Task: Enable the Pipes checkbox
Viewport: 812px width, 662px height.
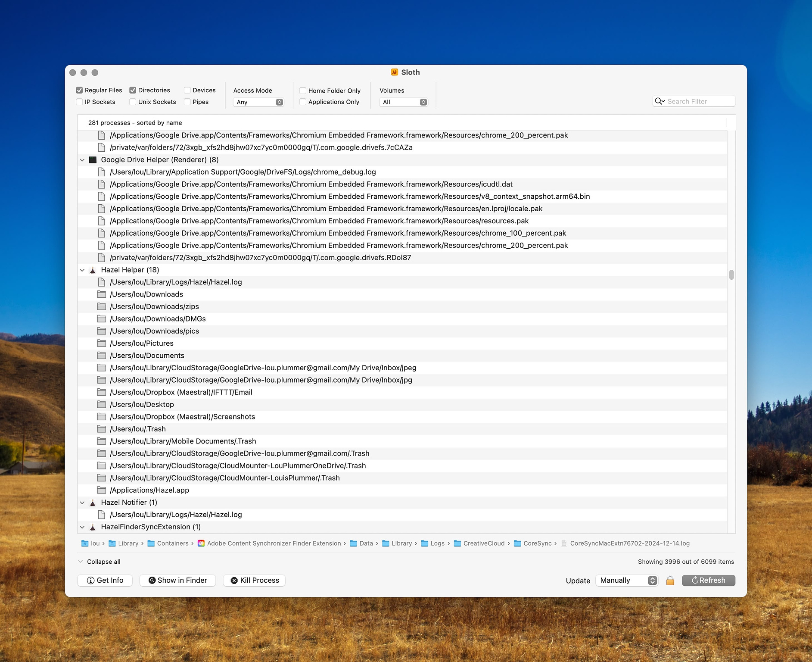Action: coord(187,102)
